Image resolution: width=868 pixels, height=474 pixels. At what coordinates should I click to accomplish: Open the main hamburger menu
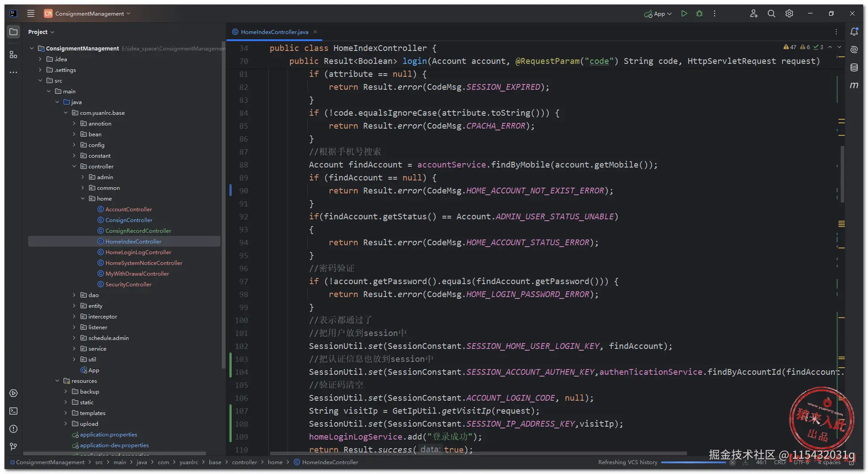(31, 13)
